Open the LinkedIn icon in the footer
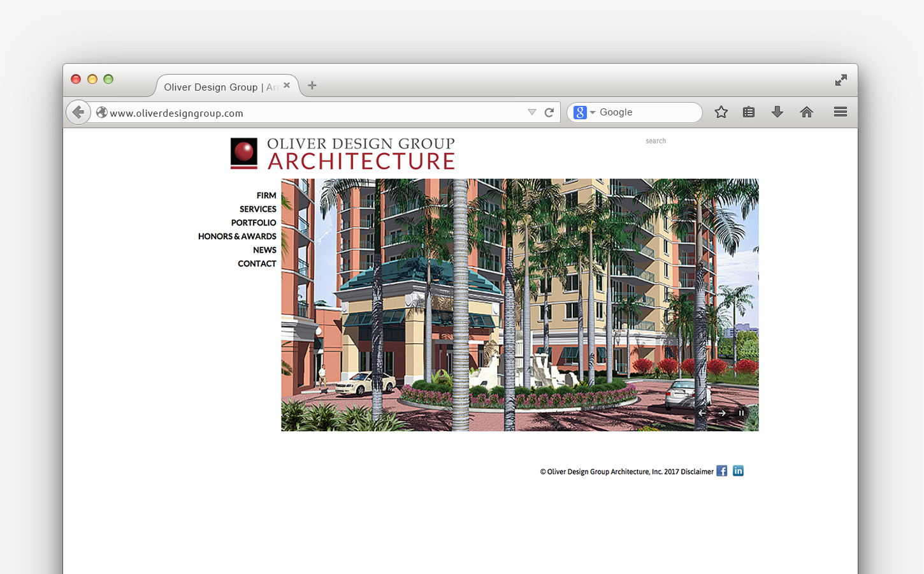 738,471
